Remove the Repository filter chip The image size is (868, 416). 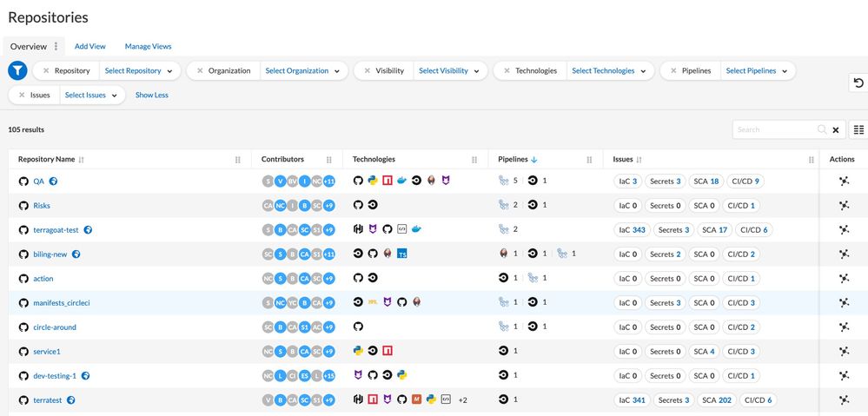tap(45, 71)
